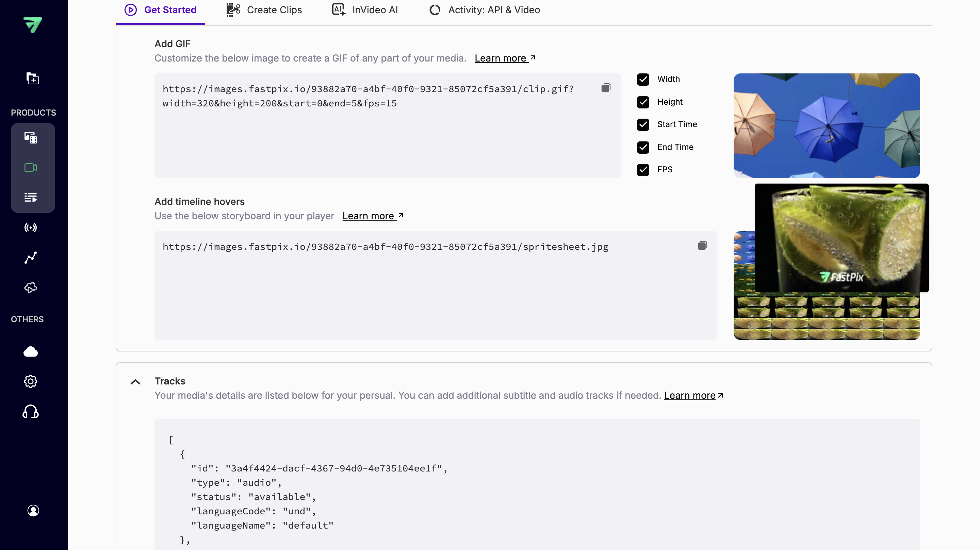Click the playlist icon in the Products sidebar
Image resolution: width=980 pixels, height=550 pixels.
pos(30,197)
